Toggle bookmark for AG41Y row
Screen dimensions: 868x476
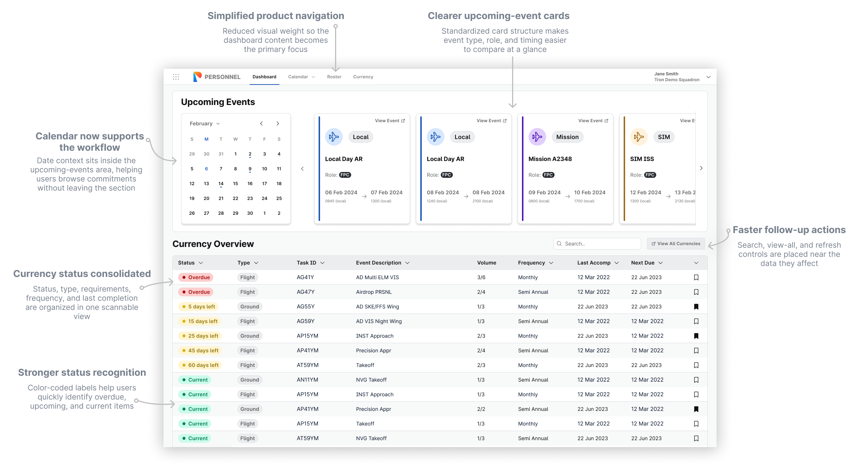point(696,277)
